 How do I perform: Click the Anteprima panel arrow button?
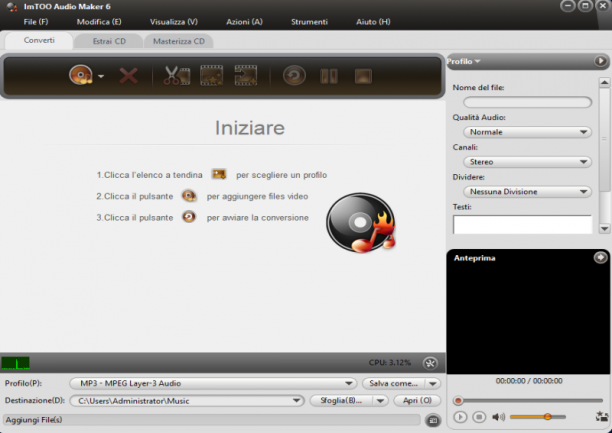click(600, 257)
